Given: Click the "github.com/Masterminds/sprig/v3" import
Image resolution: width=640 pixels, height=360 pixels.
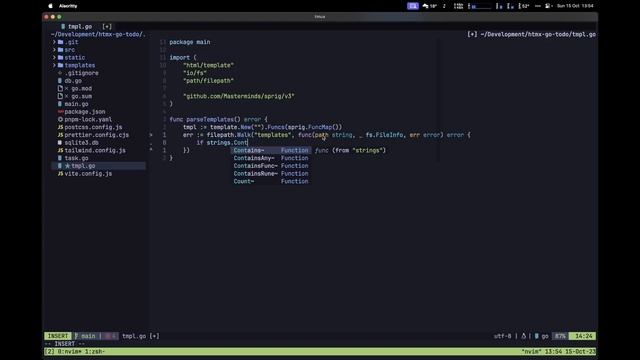Looking at the screenshot, I should tap(239, 96).
